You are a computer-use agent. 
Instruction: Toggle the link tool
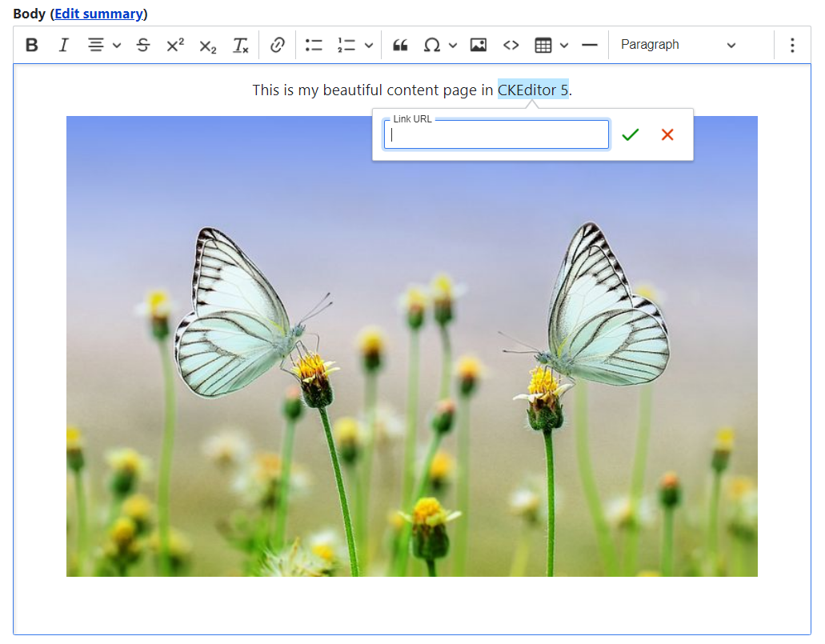pyautogui.click(x=278, y=45)
